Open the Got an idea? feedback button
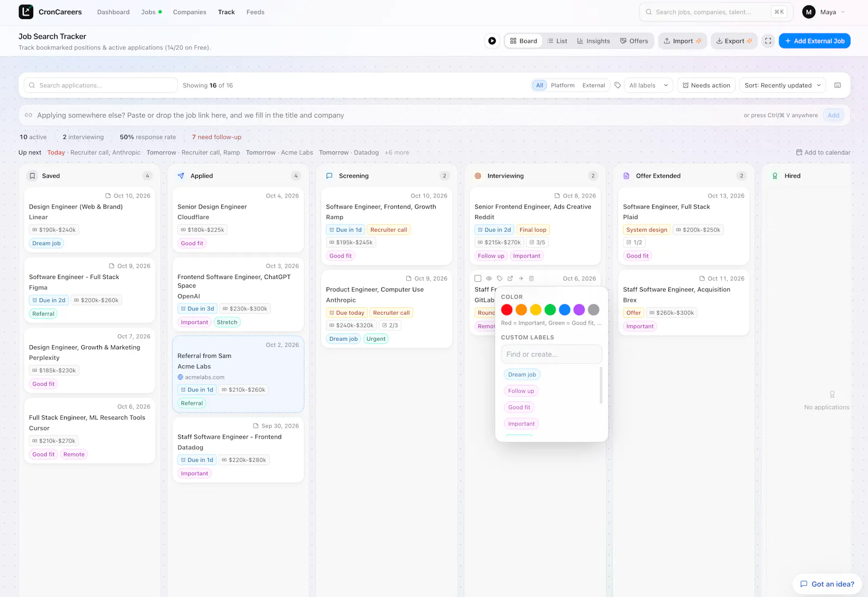Image resolution: width=868 pixels, height=597 pixels. 827,584
